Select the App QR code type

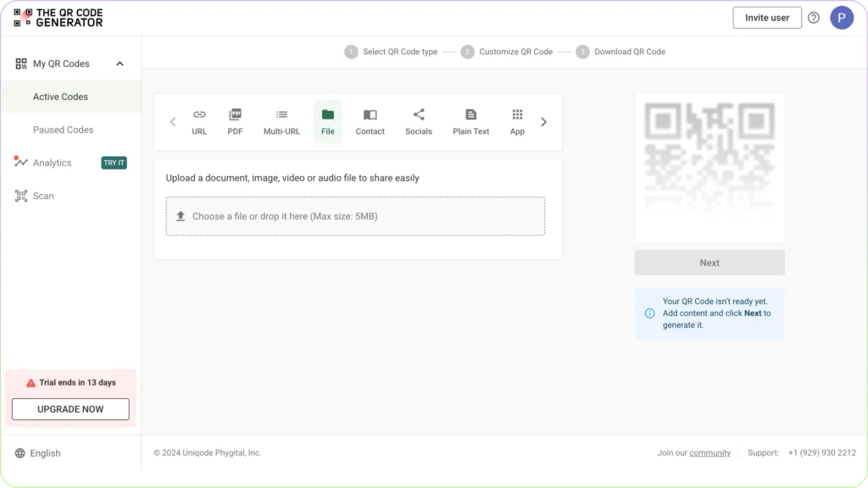pyautogui.click(x=517, y=121)
